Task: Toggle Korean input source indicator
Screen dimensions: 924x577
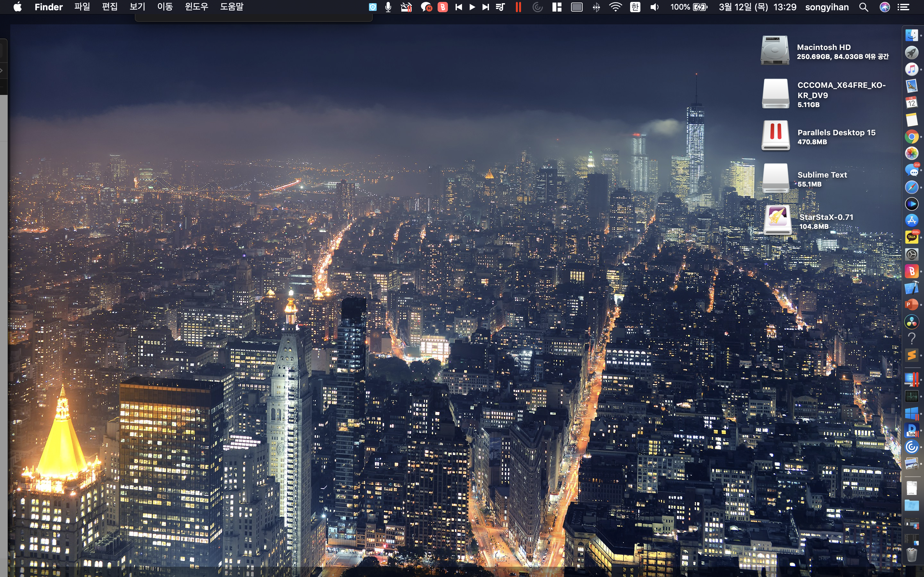Action: click(x=635, y=7)
